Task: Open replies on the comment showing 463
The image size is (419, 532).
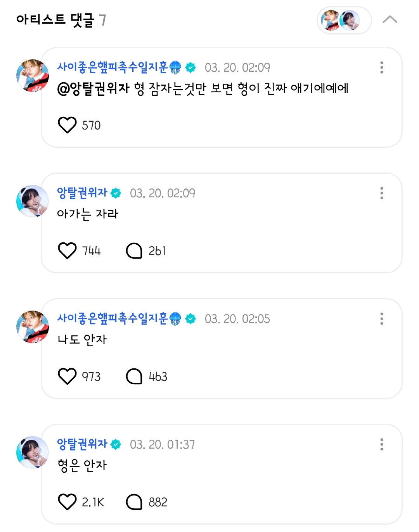Action: point(134,377)
